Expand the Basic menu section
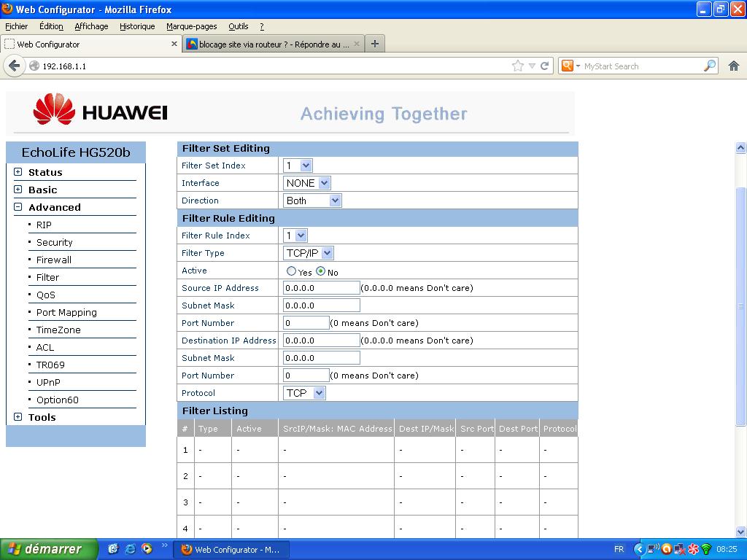Viewport: 747px width, 560px height. tap(18, 190)
